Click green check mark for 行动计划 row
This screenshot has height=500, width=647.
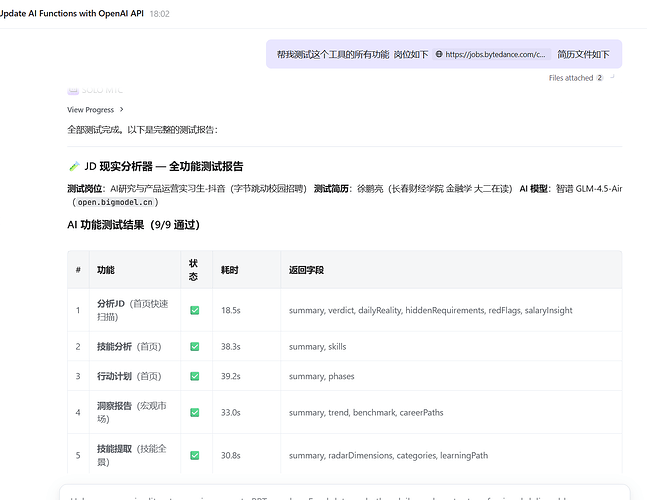(195, 376)
